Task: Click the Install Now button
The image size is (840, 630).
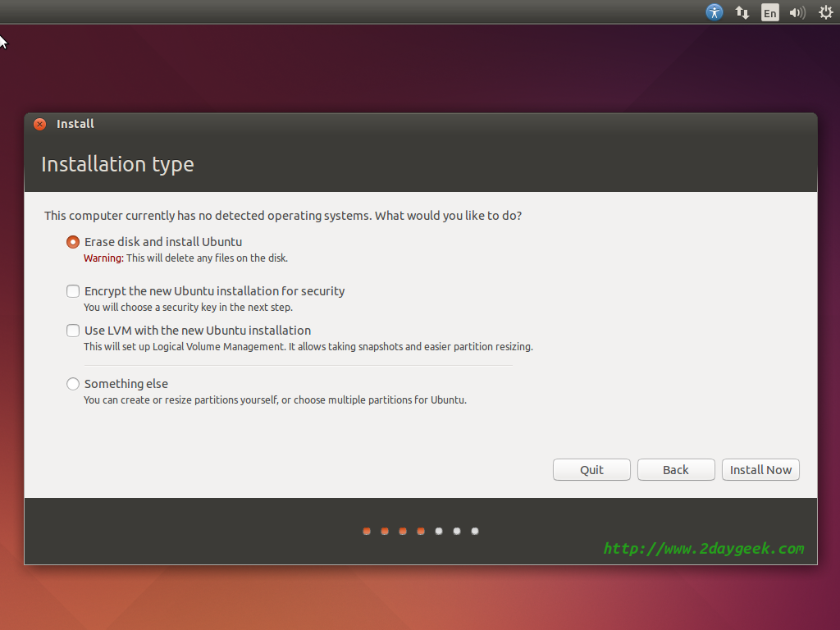Action: coord(760,470)
